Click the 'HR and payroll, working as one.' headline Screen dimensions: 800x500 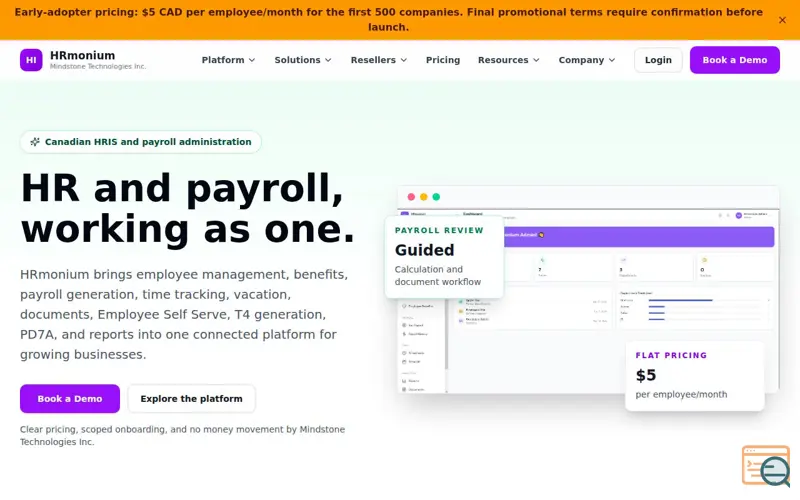(187, 208)
